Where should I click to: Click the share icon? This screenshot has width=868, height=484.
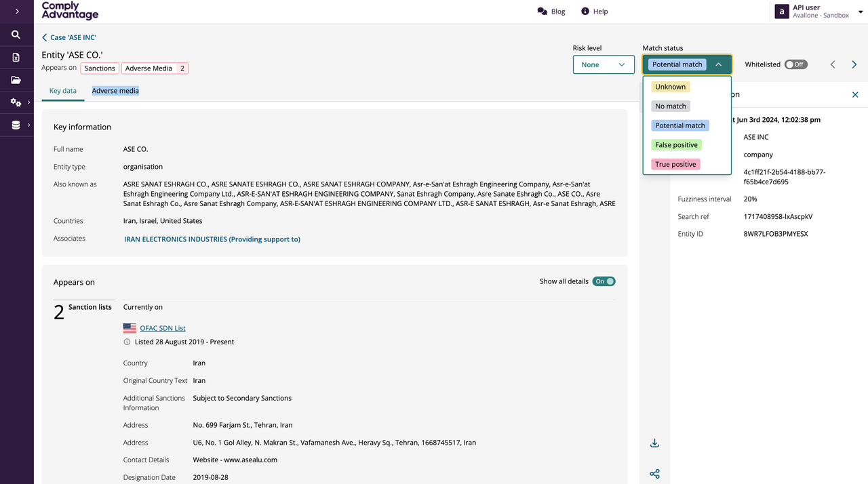[x=654, y=474]
